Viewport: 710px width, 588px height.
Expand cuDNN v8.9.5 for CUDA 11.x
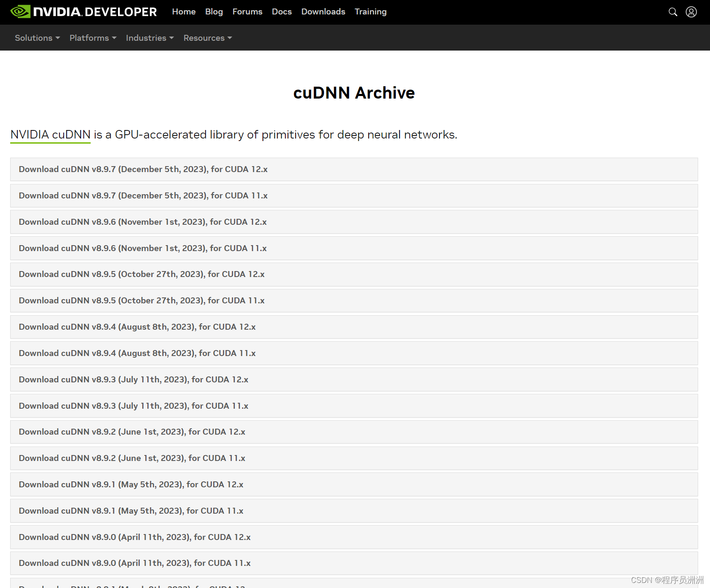point(354,301)
